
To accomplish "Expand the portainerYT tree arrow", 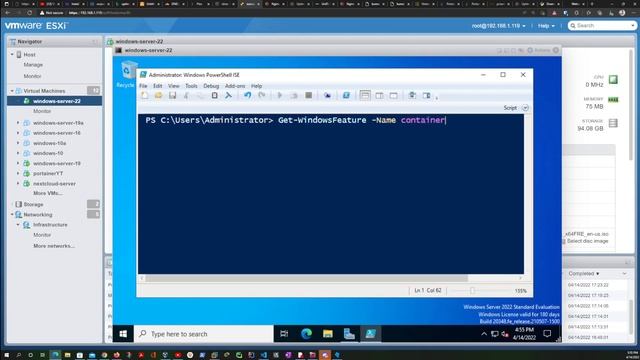I will click(x=18, y=173).
